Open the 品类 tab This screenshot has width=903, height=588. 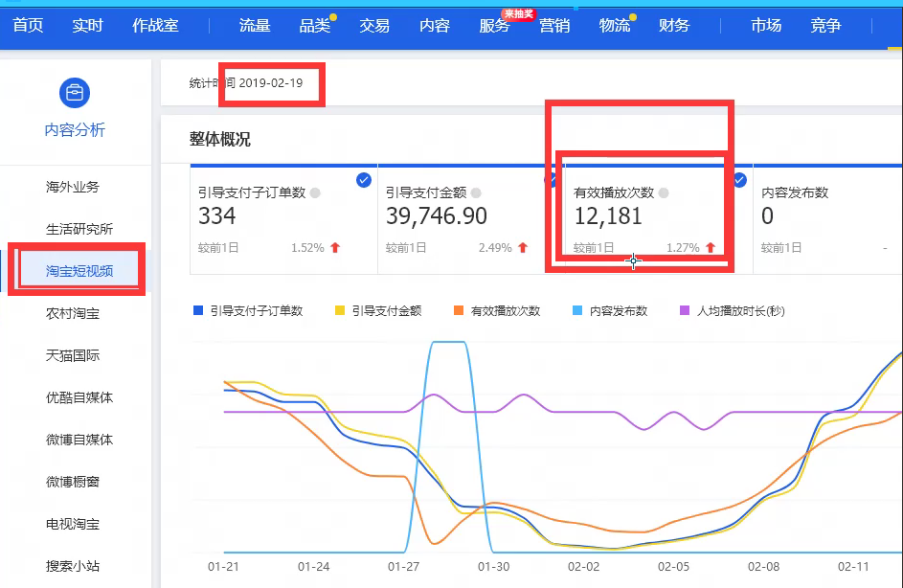click(314, 25)
